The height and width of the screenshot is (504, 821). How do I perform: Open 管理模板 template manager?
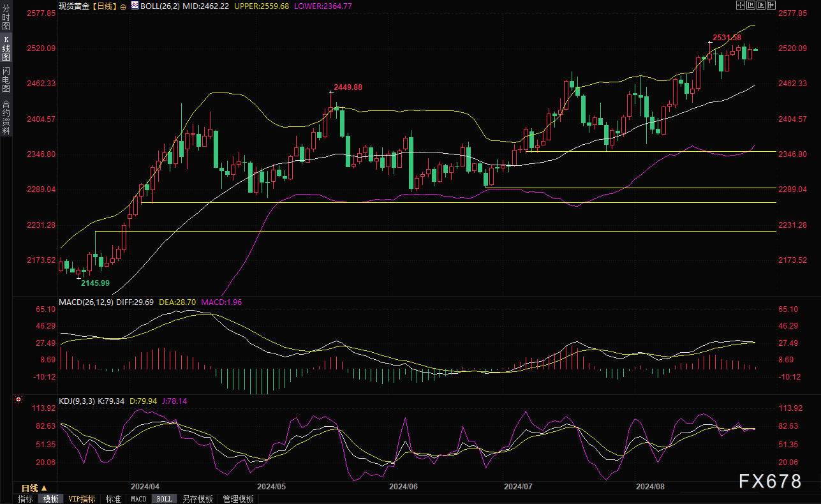coord(238,499)
